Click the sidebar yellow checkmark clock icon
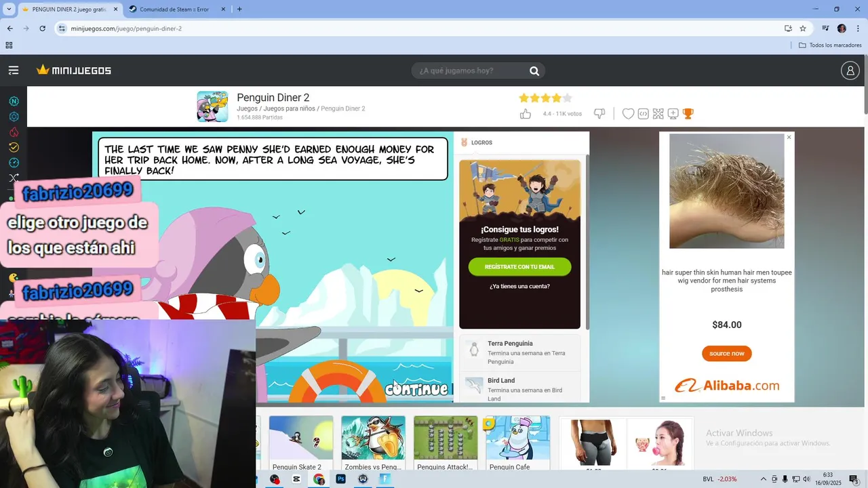 tap(14, 147)
